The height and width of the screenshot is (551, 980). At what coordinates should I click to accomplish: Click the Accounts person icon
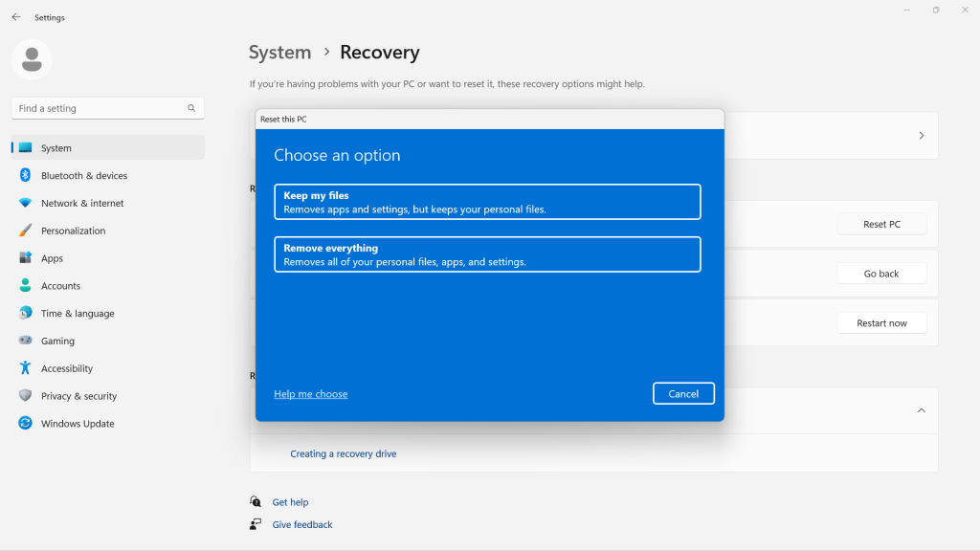pyautogui.click(x=25, y=285)
